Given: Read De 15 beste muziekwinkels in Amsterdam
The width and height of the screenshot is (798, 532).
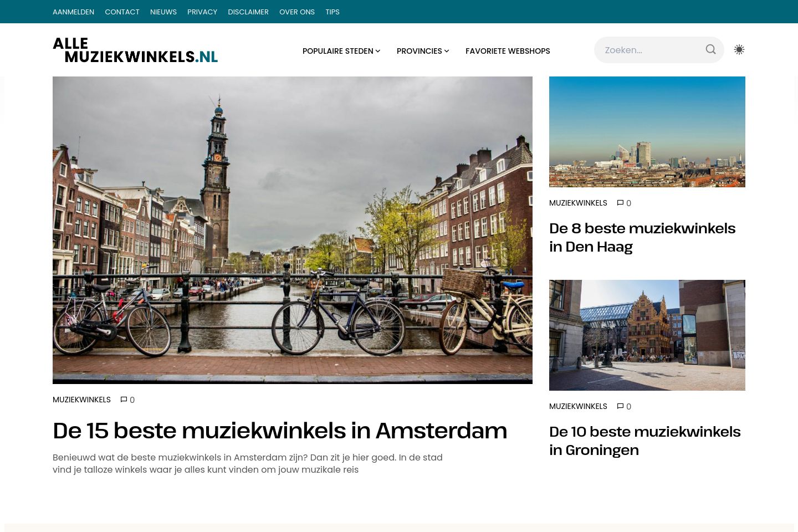Looking at the screenshot, I should pos(280,431).
